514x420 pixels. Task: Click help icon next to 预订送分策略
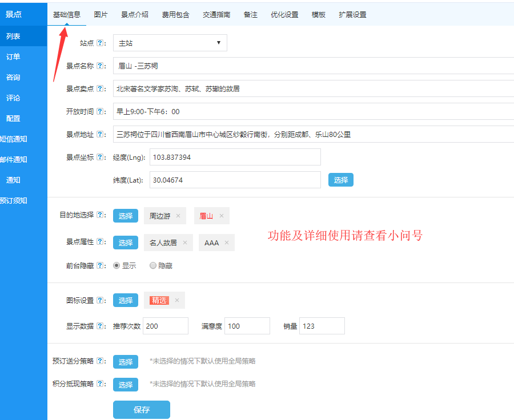pos(100,361)
